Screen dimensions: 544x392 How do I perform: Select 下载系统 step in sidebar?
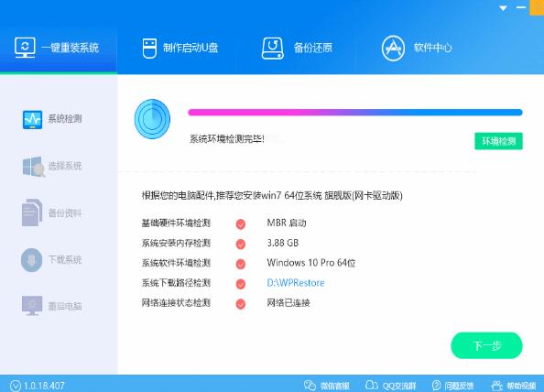(x=52, y=260)
